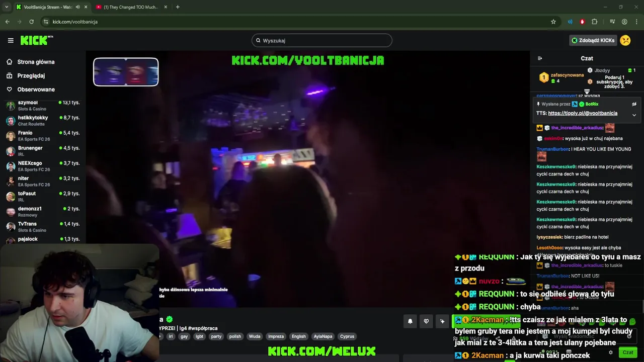Open Chrome three-dot menu
This screenshot has height=362, width=644.
[636, 22]
